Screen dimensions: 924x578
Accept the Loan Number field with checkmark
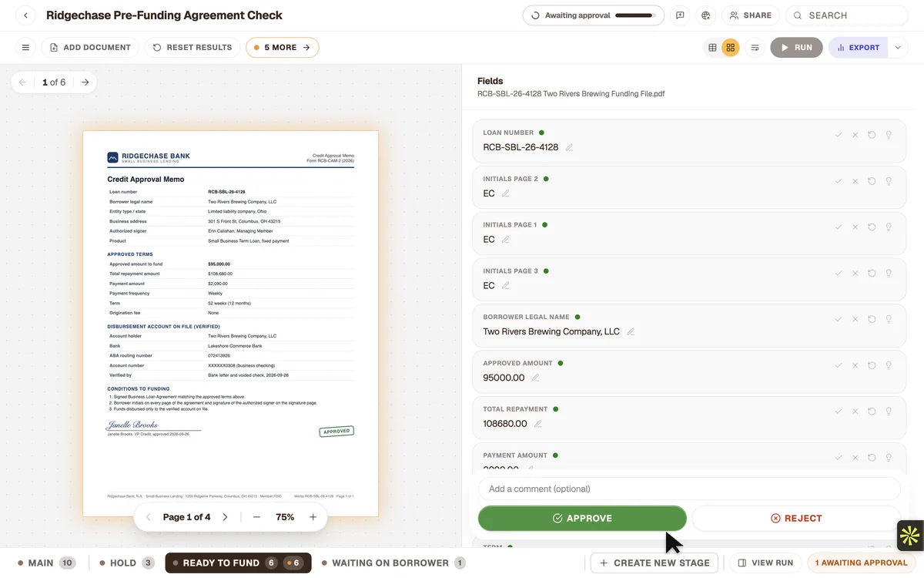pyautogui.click(x=839, y=135)
